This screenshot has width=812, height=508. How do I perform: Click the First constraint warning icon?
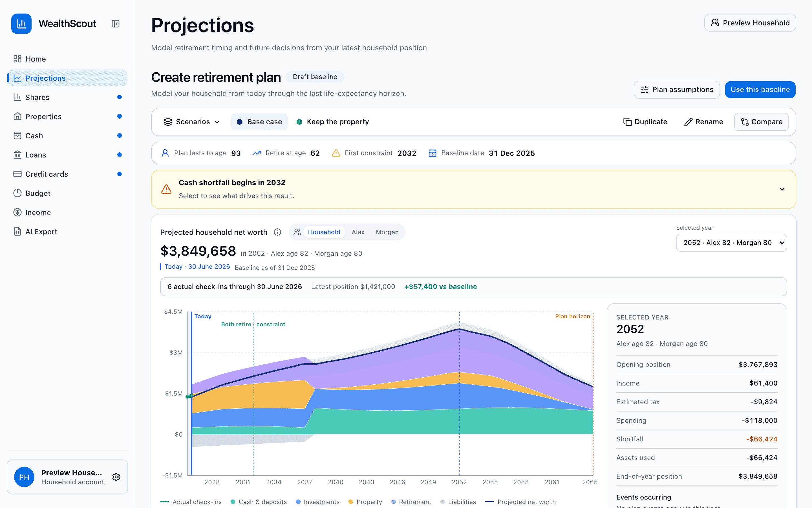coord(336,153)
